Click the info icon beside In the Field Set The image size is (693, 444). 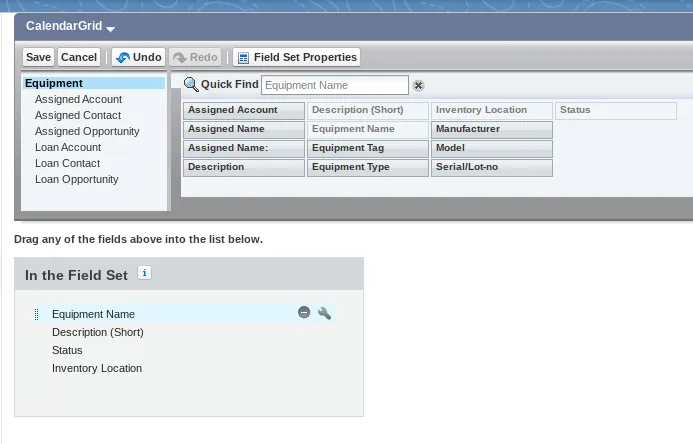click(x=145, y=273)
